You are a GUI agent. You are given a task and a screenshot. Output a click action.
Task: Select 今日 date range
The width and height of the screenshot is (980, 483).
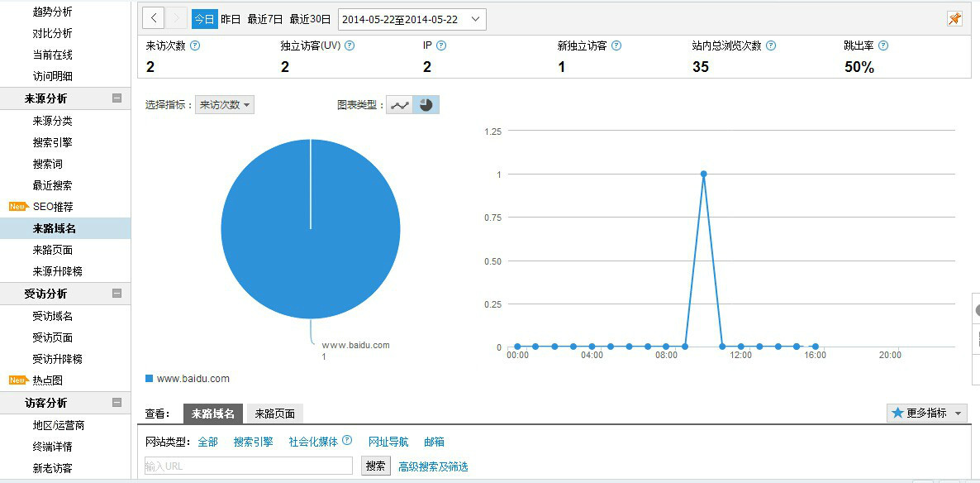(204, 19)
